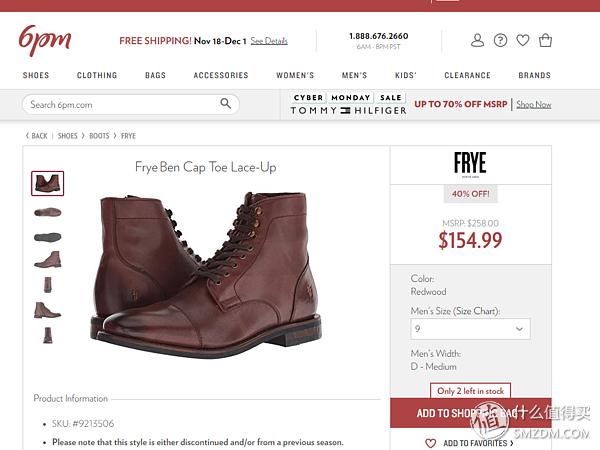Image resolution: width=600 pixels, height=450 pixels.
Task: Open the Clearance menu
Action: pyautogui.click(x=467, y=75)
